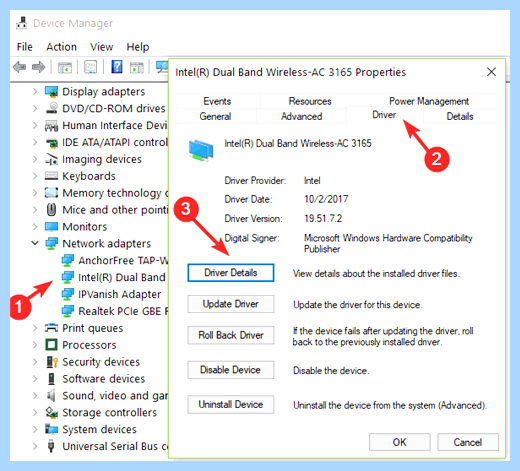The image size is (520, 471).
Task: Expand the Display adapters node
Action: (35, 92)
